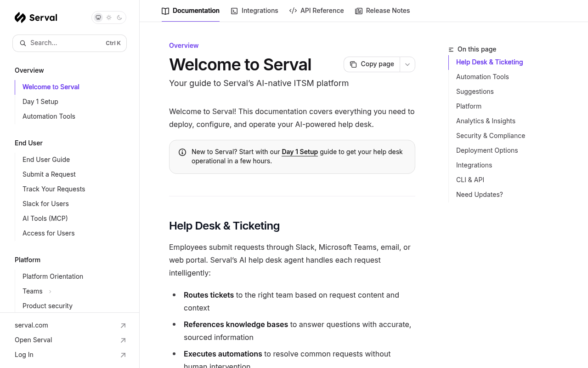Click the Welcome to Serval page title
The image size is (588, 368).
240,65
